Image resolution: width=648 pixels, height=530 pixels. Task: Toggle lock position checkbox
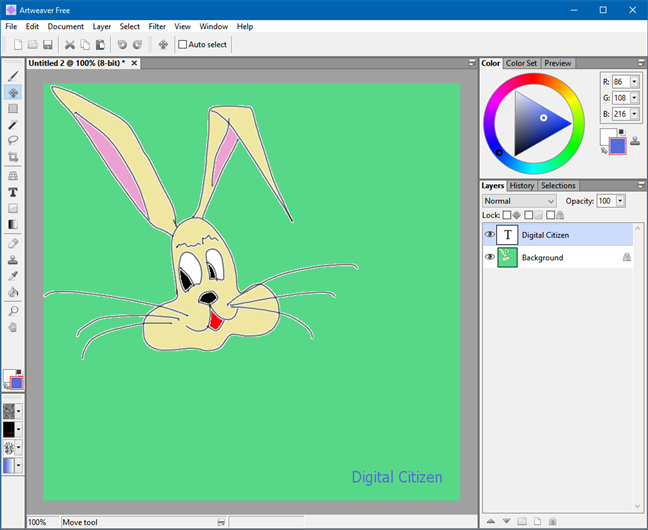507,215
